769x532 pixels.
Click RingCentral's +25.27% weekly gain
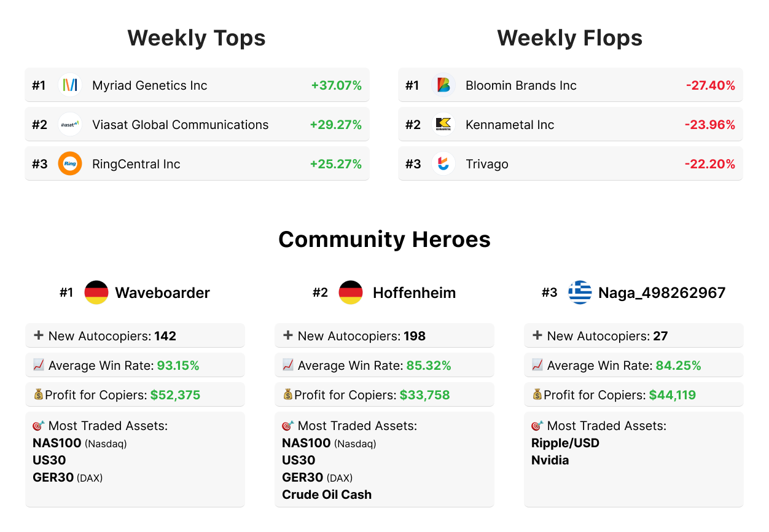click(x=335, y=164)
